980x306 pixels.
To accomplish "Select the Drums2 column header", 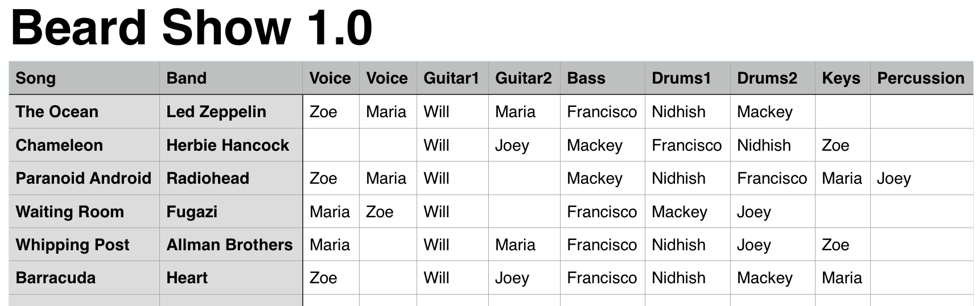I will (x=773, y=78).
